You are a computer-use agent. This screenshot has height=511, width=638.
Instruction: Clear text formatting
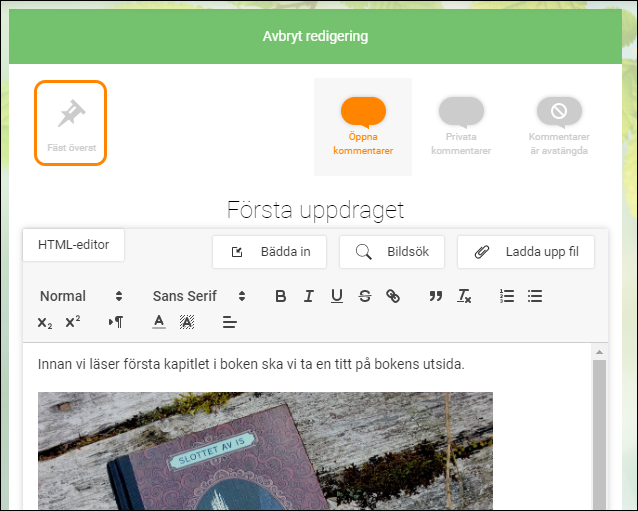pyautogui.click(x=464, y=296)
